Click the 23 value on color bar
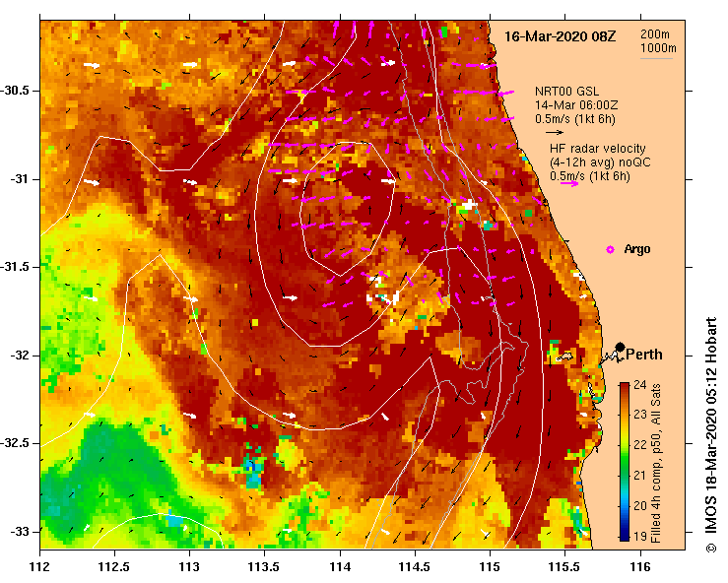 coord(639,415)
